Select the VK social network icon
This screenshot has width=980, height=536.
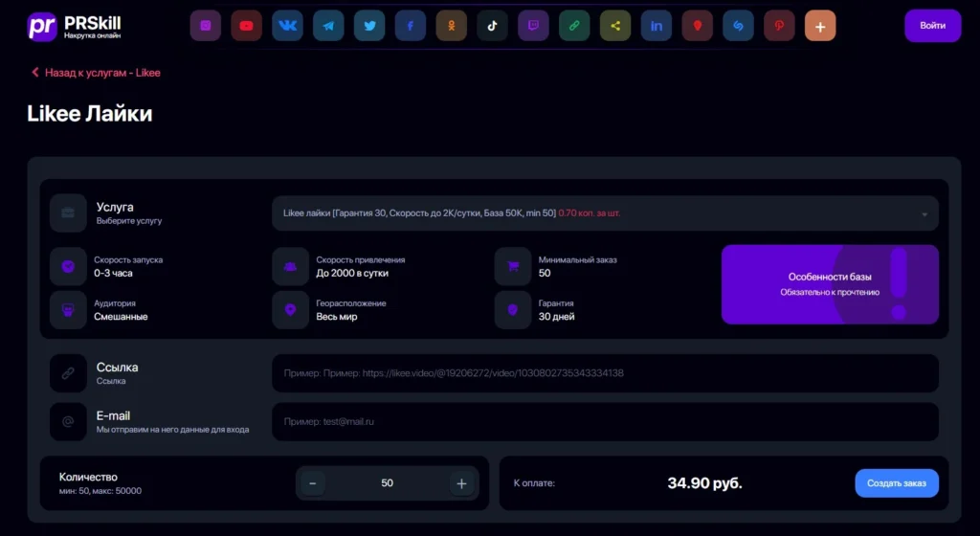(x=287, y=26)
